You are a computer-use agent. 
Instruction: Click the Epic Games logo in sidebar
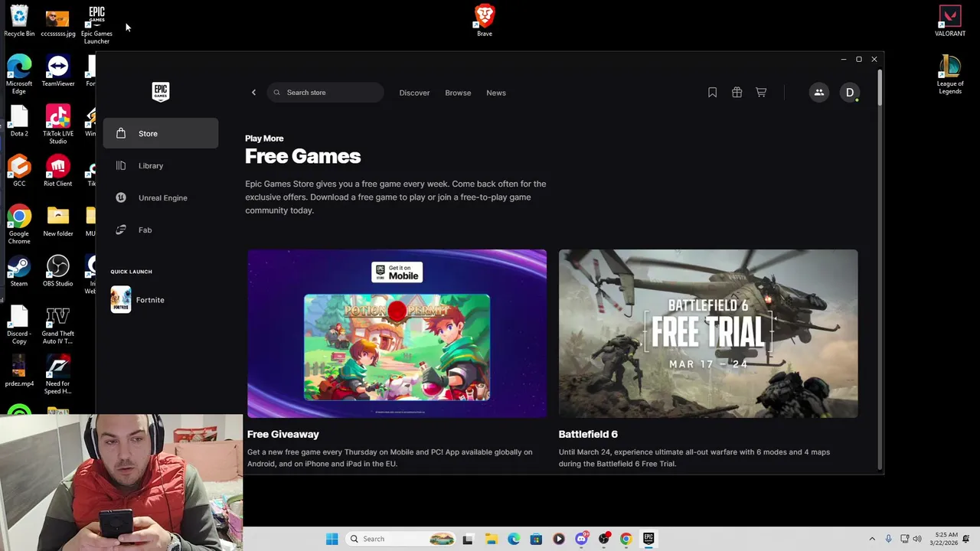coord(160,92)
